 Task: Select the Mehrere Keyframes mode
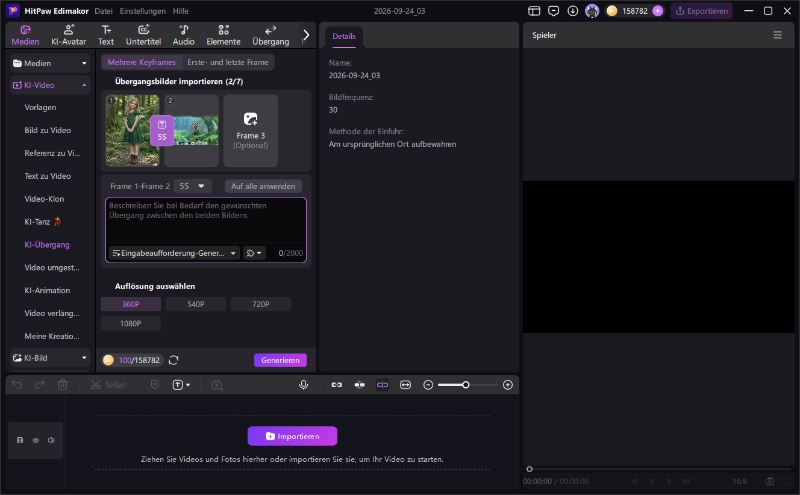[x=141, y=62]
